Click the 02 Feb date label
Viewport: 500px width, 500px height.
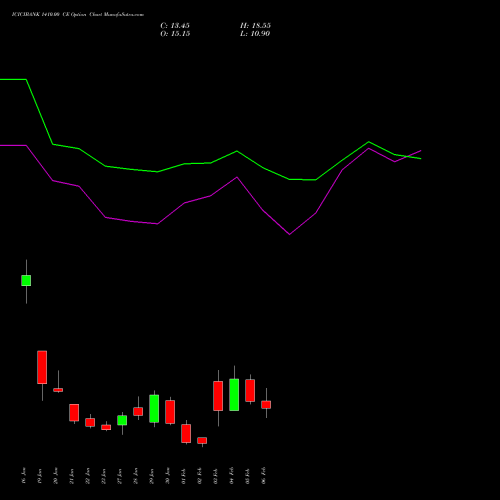(200, 475)
